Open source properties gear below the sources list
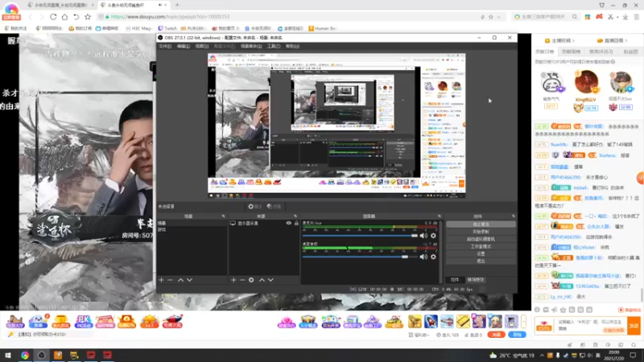 coord(251,280)
